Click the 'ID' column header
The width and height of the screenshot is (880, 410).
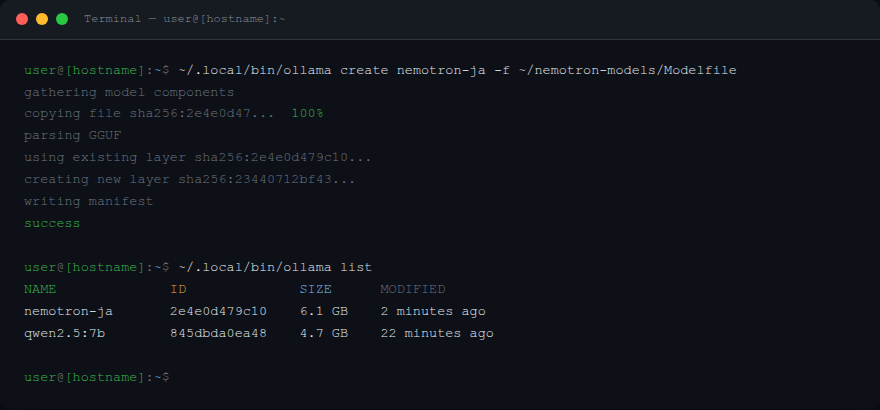click(178, 289)
